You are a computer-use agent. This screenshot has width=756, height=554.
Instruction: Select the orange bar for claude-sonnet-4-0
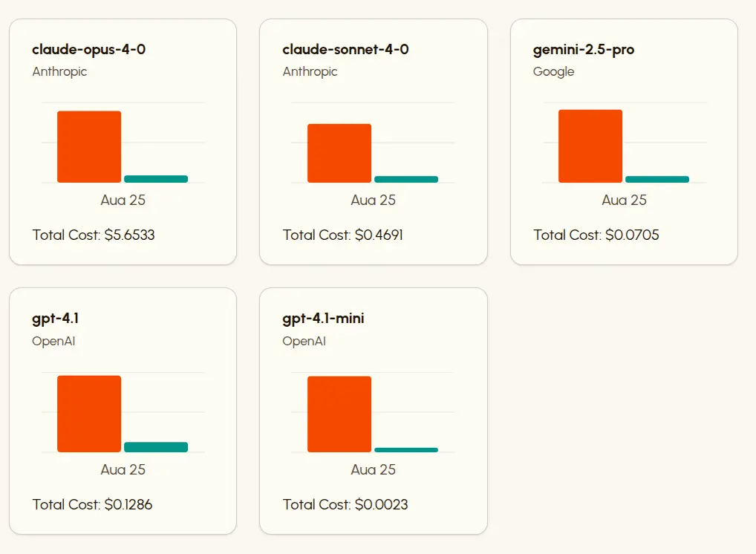click(339, 153)
